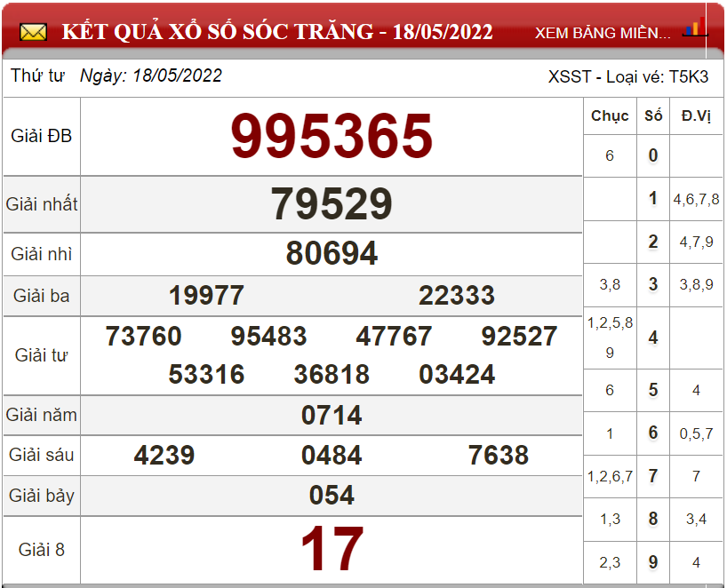Image resolution: width=727 pixels, height=588 pixels.
Task: Click the 3,8 tens cell
Action: pyautogui.click(x=610, y=284)
